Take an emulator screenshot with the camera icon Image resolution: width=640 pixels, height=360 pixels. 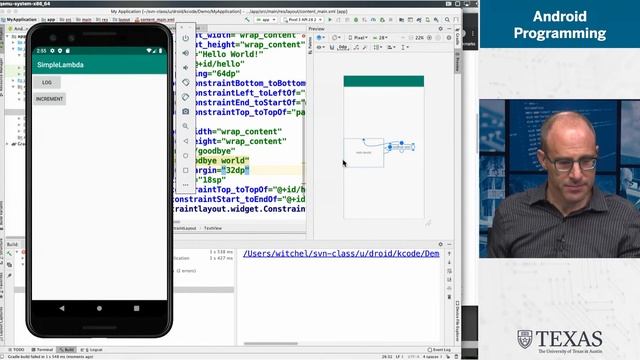pyautogui.click(x=186, y=111)
